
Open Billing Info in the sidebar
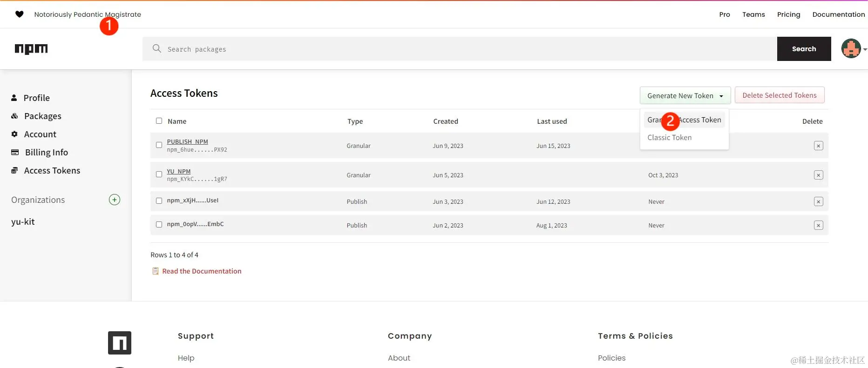(46, 152)
